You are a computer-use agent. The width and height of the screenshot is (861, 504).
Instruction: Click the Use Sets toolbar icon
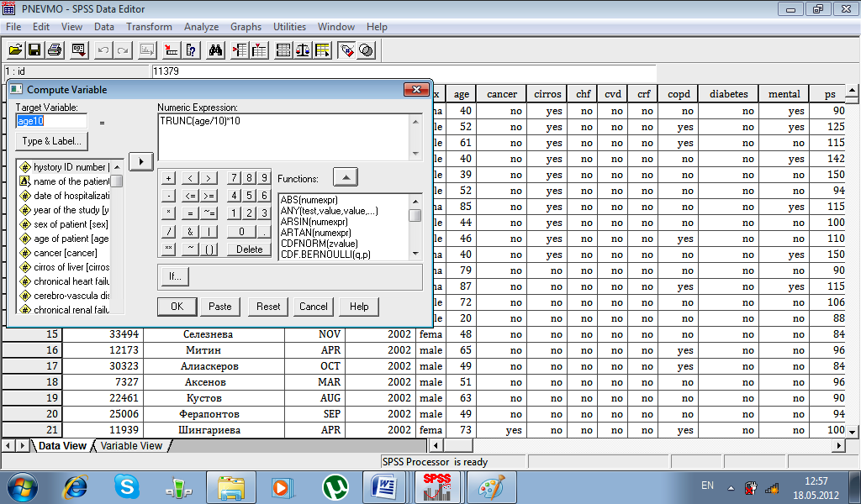pos(367,50)
